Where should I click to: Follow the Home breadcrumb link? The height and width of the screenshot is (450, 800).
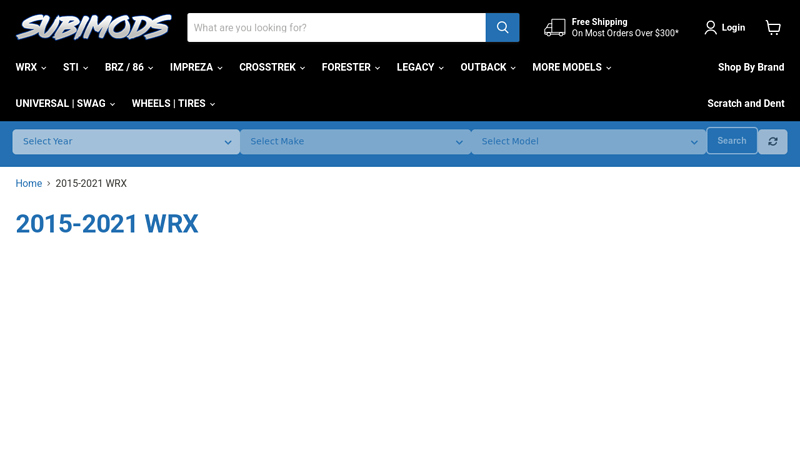pos(29,183)
